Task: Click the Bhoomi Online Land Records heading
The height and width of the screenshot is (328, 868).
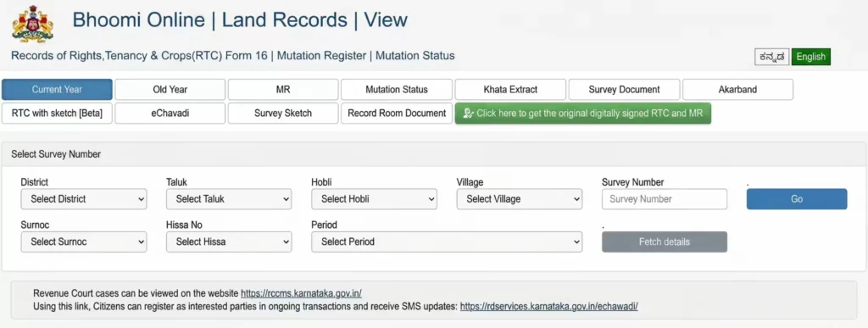Action: click(240, 19)
